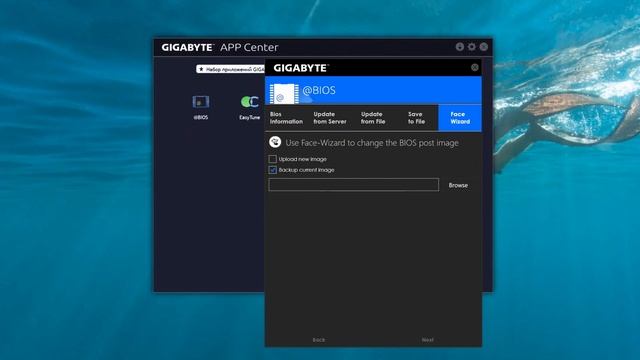Enable the Upload new image checkbox
This screenshot has height=360, width=640.
273,159
